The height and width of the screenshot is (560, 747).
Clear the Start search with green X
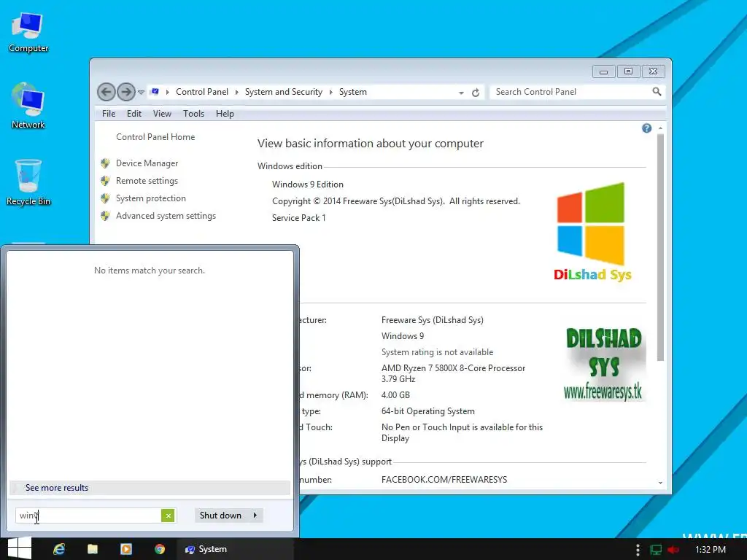coord(168,516)
